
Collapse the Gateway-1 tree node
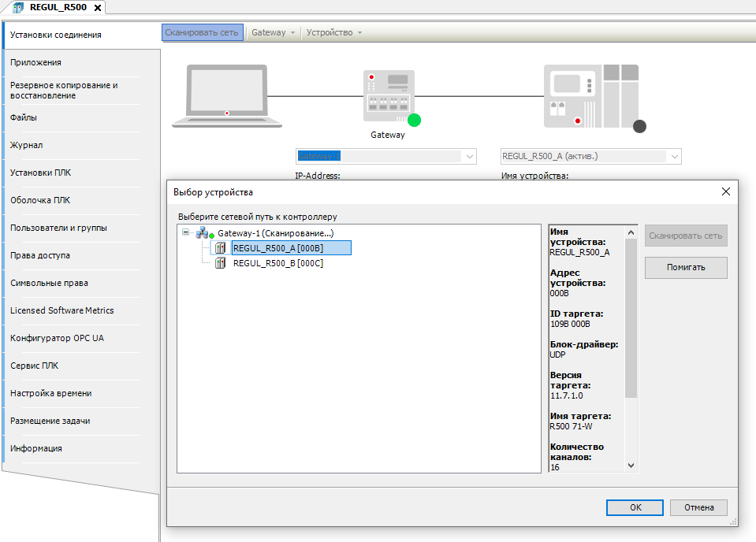pyautogui.click(x=186, y=232)
